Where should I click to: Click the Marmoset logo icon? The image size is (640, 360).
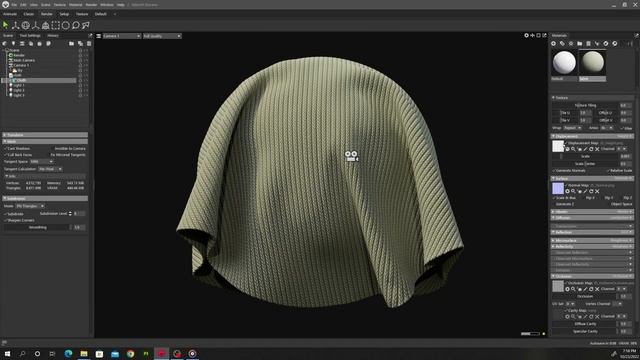coord(5,4)
